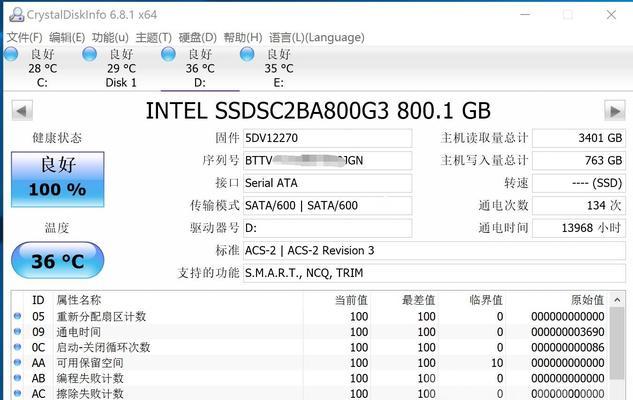Viewport: 633px width, 400px height.
Task: Click the previous disk arrow icon
Action: [22, 111]
